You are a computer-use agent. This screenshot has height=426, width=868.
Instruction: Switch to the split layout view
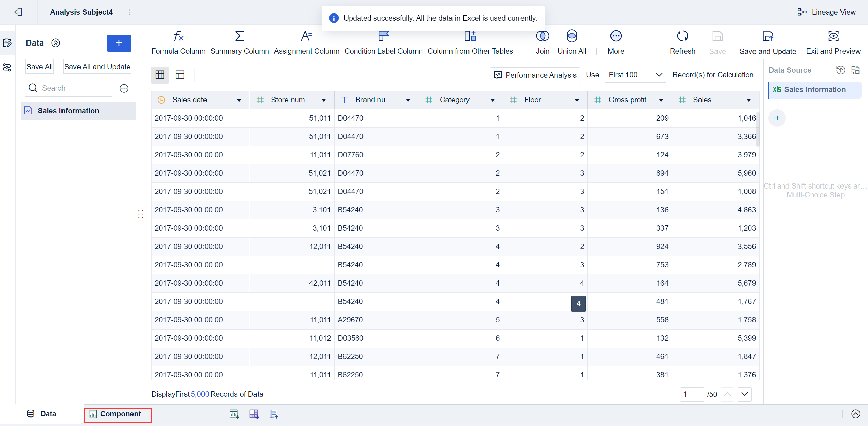[180, 75]
